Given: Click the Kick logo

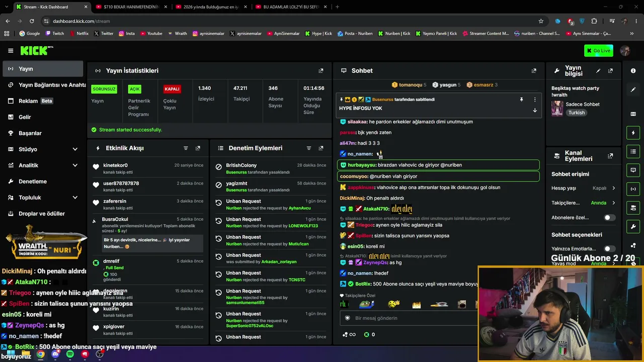Looking at the screenshot, I should [37, 50].
